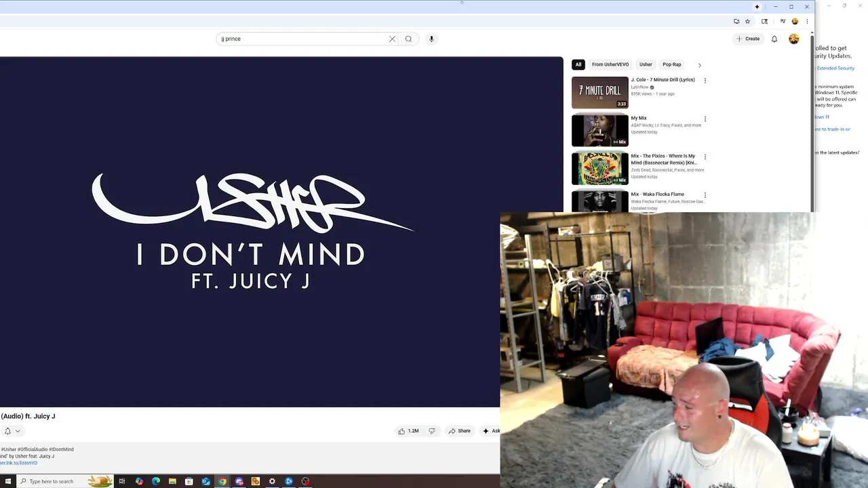Bookmark this page with the star icon

[x=748, y=21]
